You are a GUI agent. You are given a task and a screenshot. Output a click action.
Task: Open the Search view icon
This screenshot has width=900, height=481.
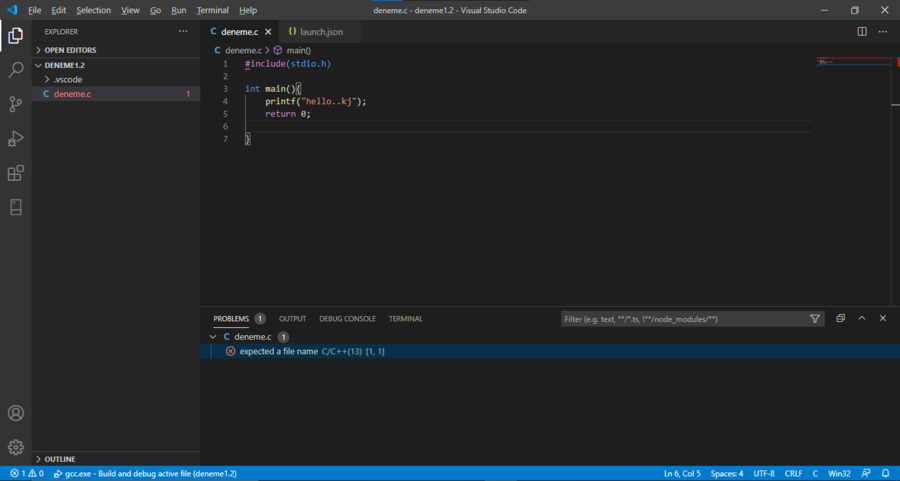pos(15,70)
